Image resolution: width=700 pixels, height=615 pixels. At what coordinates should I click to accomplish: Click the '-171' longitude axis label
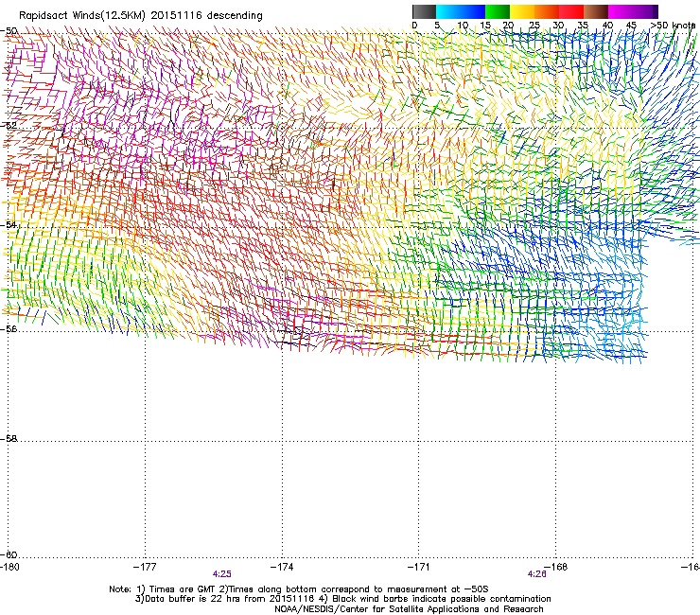(x=419, y=567)
